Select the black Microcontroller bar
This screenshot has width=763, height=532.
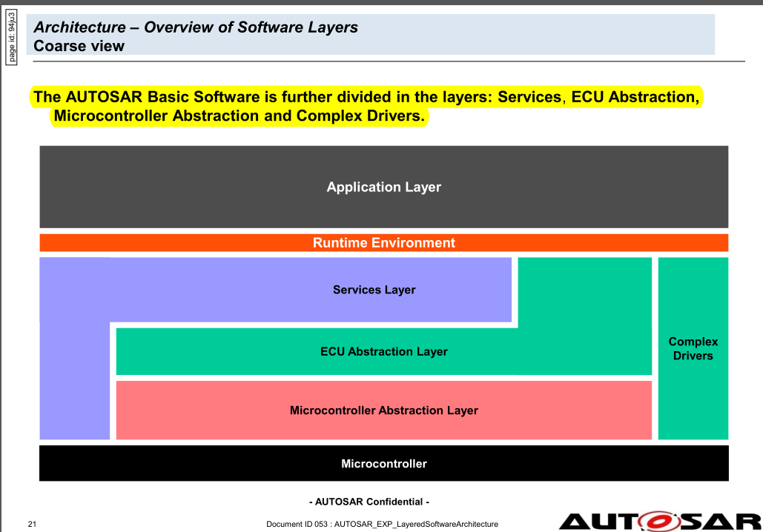(383, 463)
